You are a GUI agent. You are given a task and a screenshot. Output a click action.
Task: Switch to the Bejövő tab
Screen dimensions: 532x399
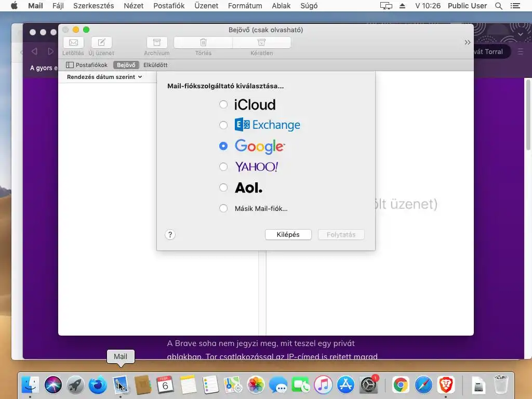126,65
